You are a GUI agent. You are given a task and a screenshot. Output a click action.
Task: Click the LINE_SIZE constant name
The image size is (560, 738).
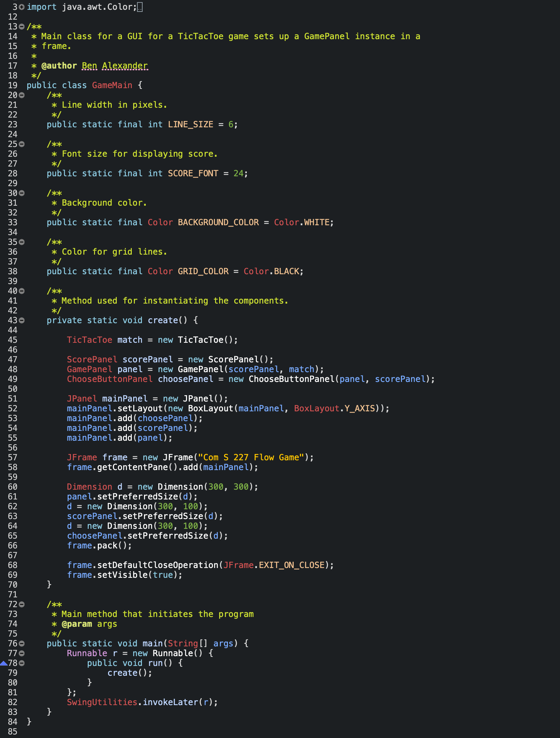(x=191, y=125)
